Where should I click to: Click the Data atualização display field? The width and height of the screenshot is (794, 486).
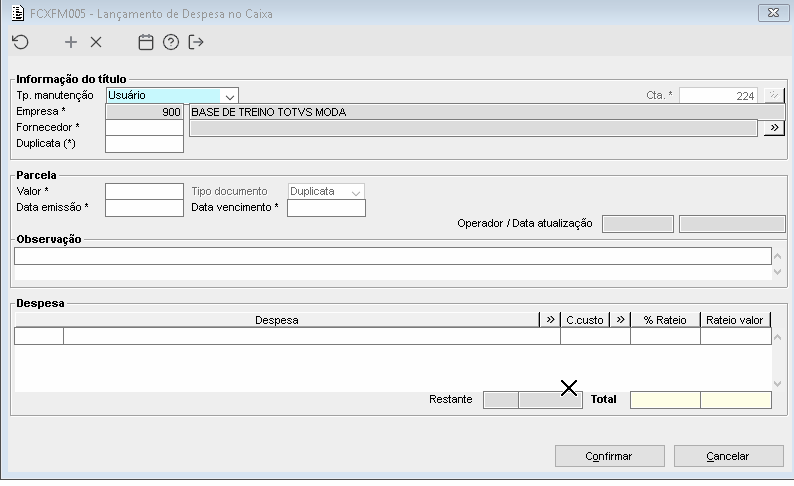pyautogui.click(x=732, y=224)
